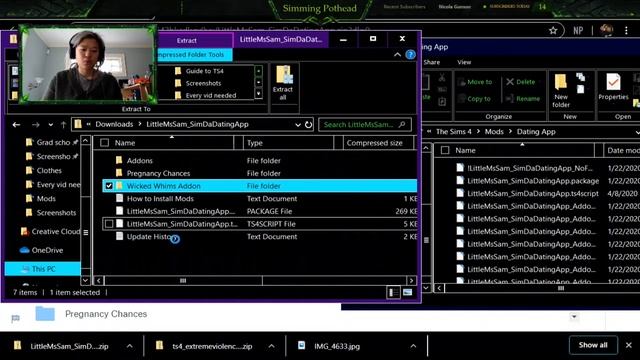
Task: Click the magnifier icon in search box
Action: coord(402,124)
